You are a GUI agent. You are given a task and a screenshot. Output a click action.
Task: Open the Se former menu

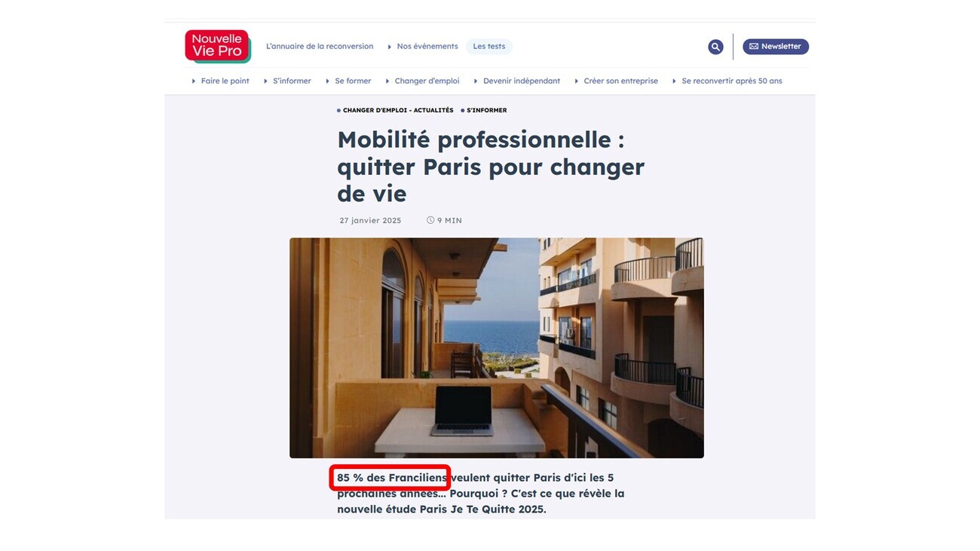pyautogui.click(x=348, y=81)
